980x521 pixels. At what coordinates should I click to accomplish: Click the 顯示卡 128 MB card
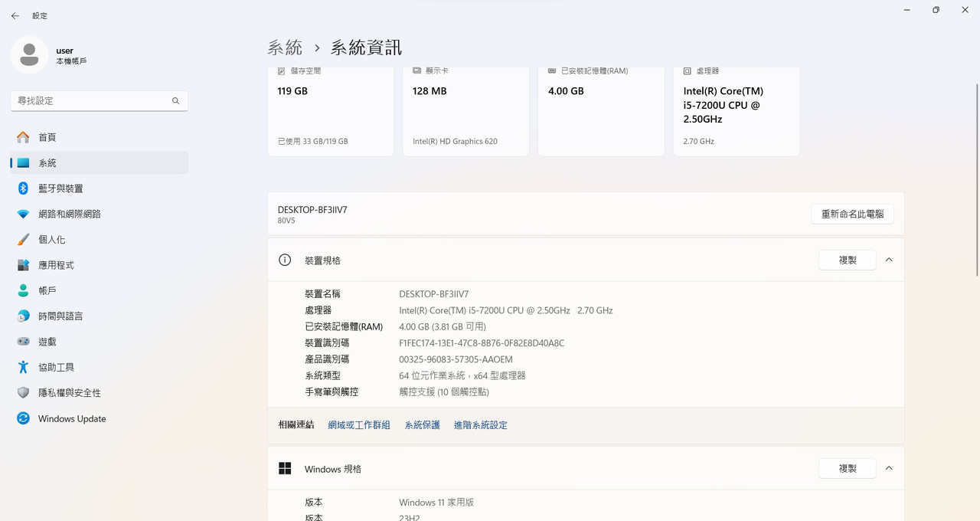click(x=466, y=111)
